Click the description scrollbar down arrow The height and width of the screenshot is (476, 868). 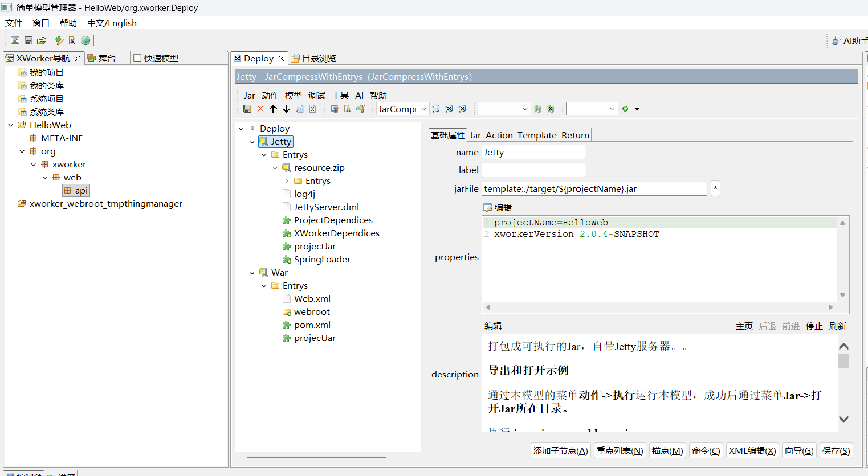pos(844,419)
